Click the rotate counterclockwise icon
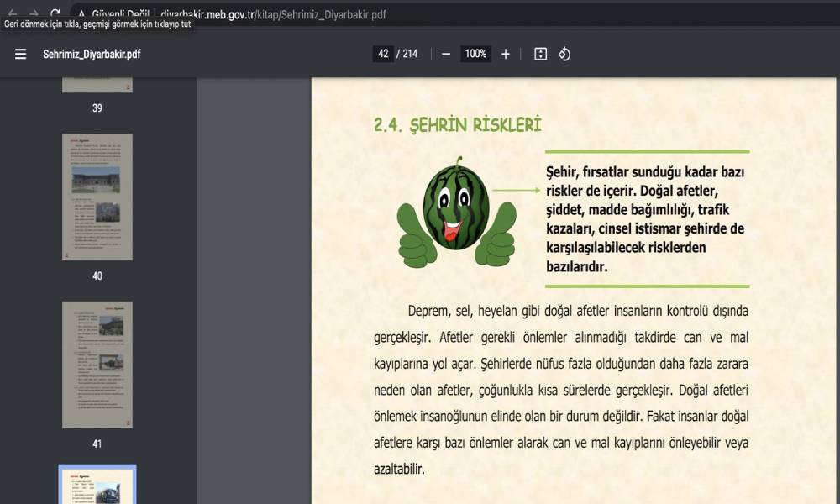The width and height of the screenshot is (840, 504). [x=564, y=54]
